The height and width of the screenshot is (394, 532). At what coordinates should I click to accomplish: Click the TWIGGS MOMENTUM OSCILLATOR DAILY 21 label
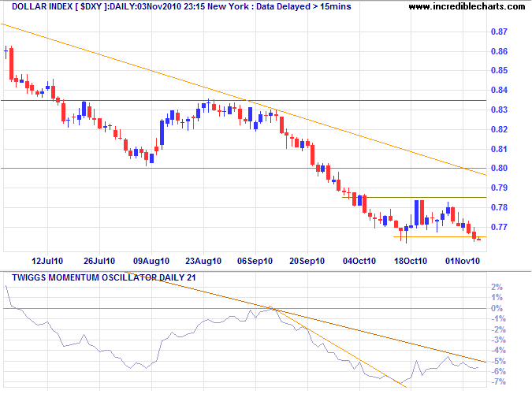click(x=104, y=277)
